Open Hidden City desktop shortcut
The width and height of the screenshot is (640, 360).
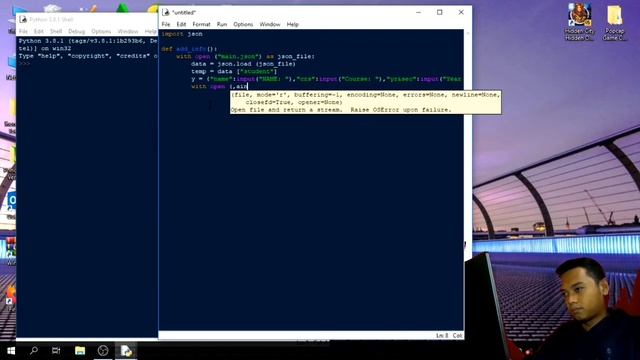coord(580,22)
